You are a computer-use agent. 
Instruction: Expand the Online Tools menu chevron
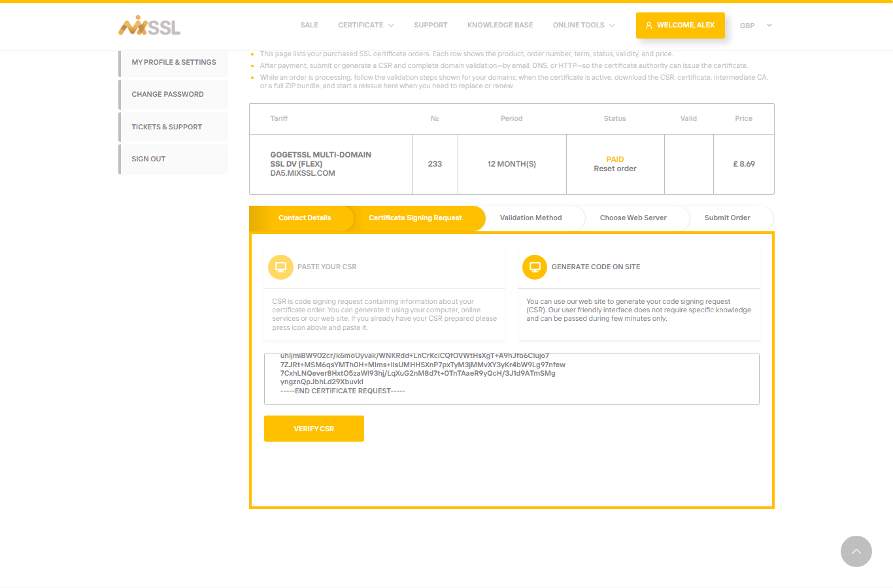(612, 25)
